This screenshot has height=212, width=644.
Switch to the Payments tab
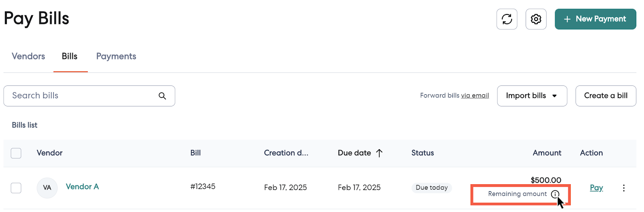116,56
